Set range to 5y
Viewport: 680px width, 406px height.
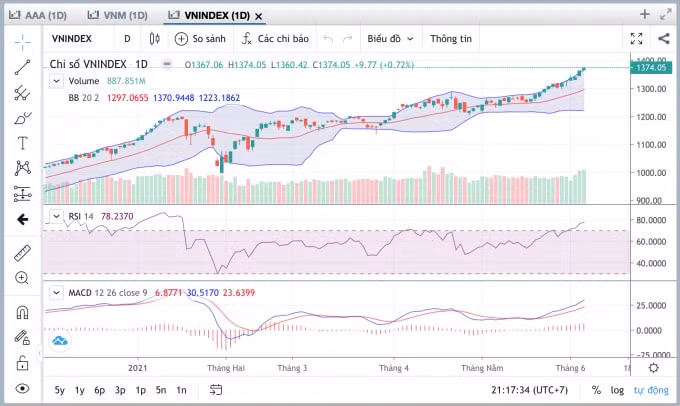[x=59, y=390]
